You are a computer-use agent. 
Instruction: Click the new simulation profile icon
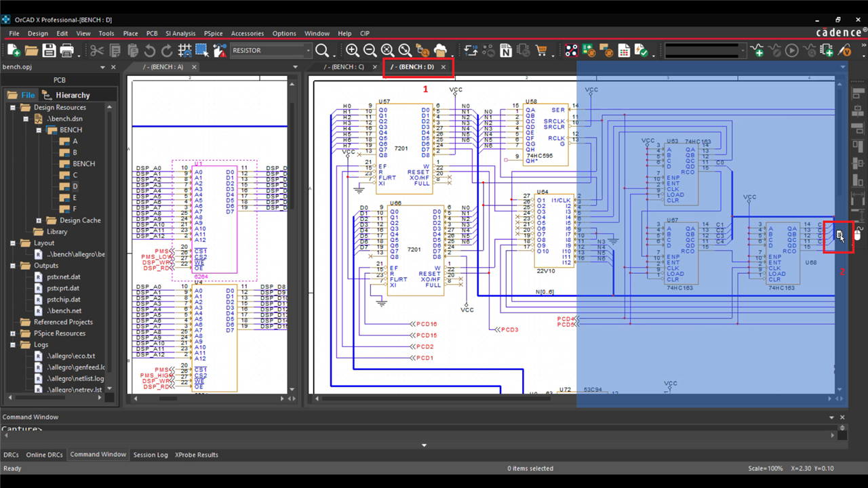[757, 50]
